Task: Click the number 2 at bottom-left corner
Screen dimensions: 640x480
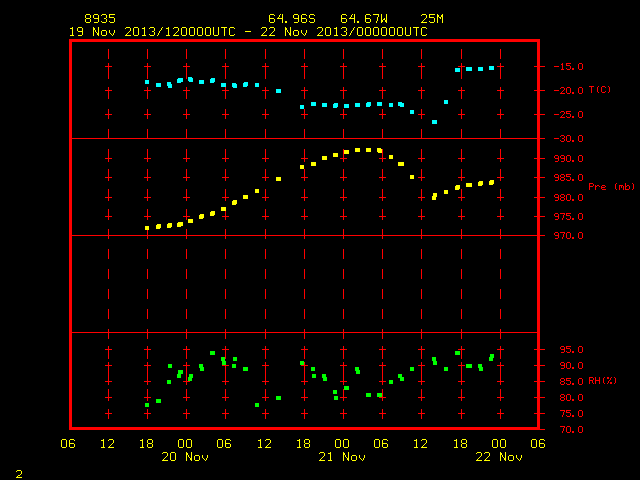Action: coord(19,474)
